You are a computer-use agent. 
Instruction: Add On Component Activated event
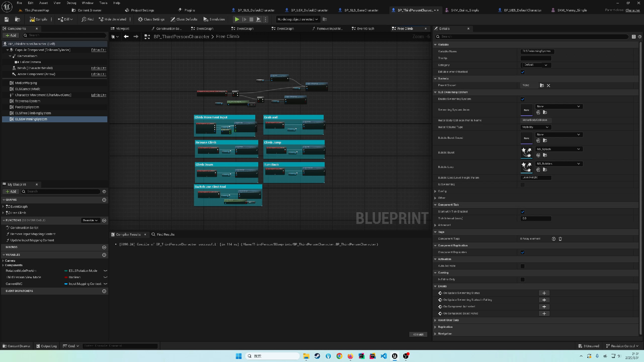click(x=544, y=307)
